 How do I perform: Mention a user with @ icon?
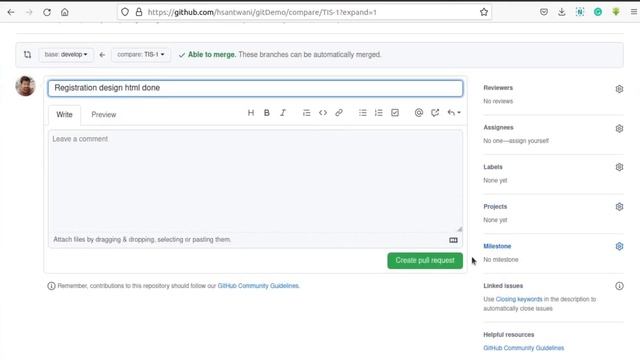419,113
